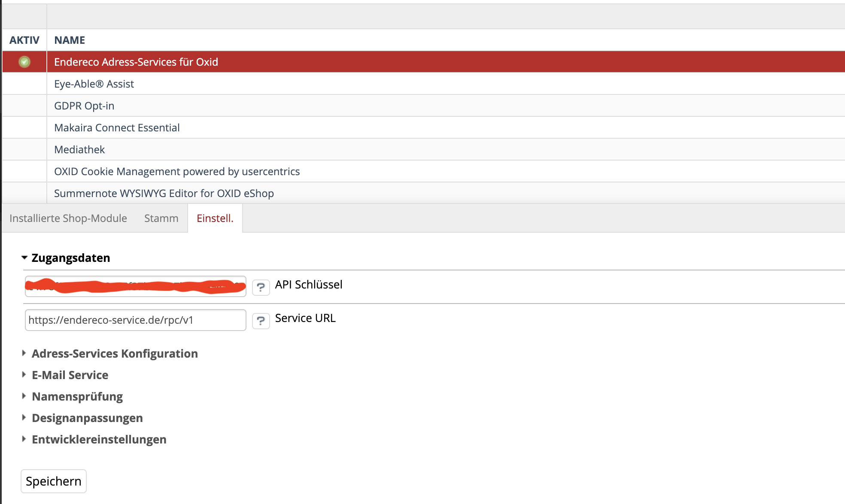Select OXID Cookie Management powered by usercentrics
845x504 pixels.
coord(177,171)
